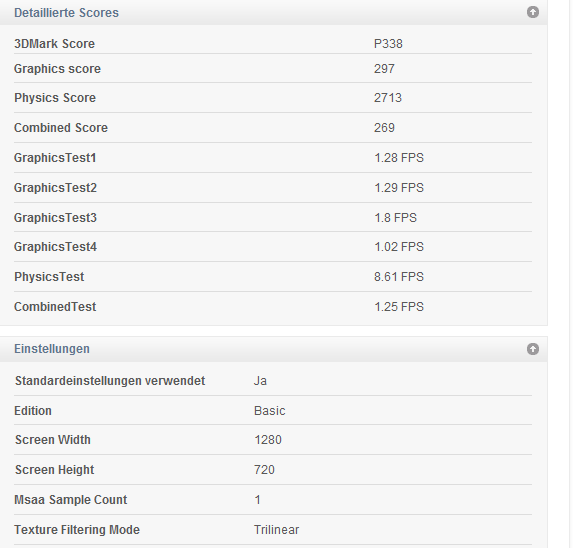The image size is (579, 548).
Task: Collapse the Einstellungen section arrow icon
Action: (x=532, y=349)
